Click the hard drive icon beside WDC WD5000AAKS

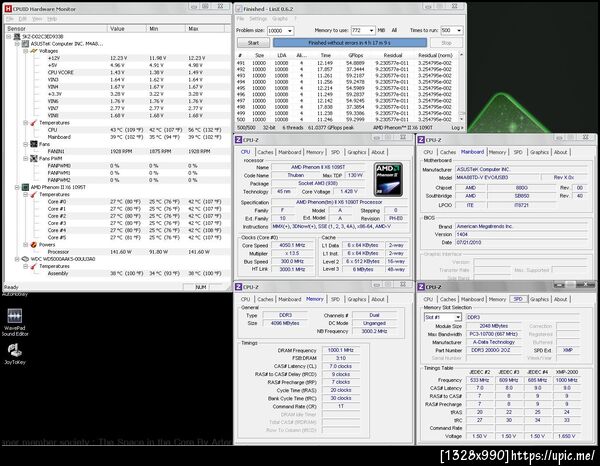point(25,259)
